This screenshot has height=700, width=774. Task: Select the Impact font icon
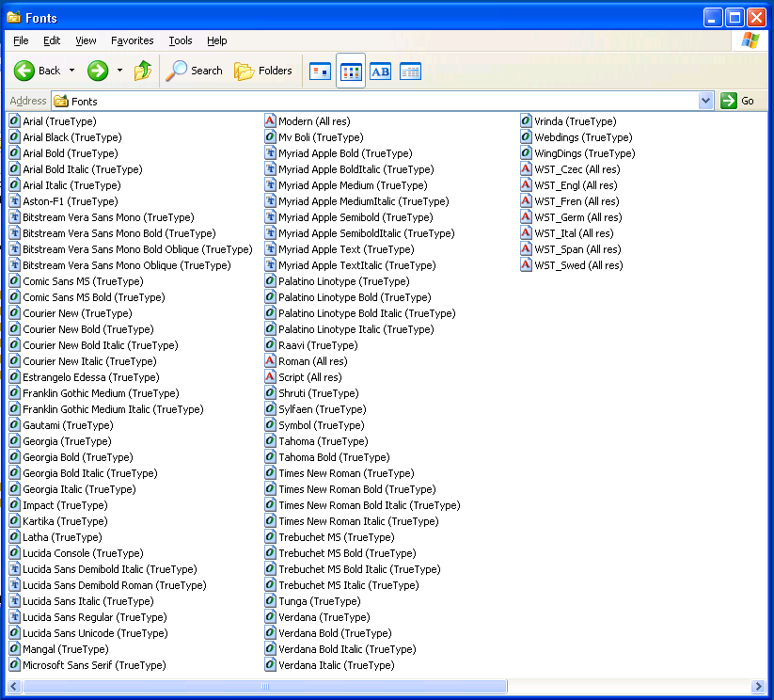[x=15, y=505]
